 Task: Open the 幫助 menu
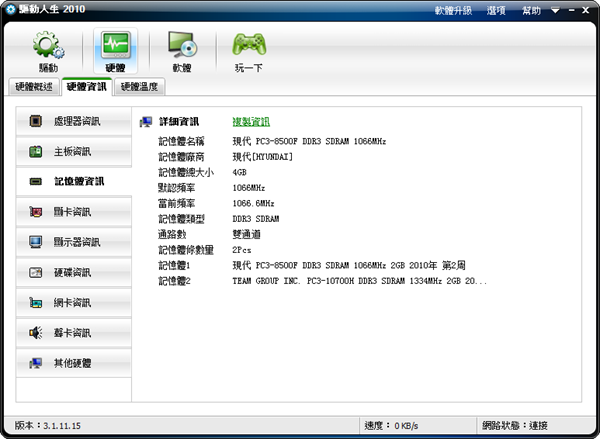[532, 11]
